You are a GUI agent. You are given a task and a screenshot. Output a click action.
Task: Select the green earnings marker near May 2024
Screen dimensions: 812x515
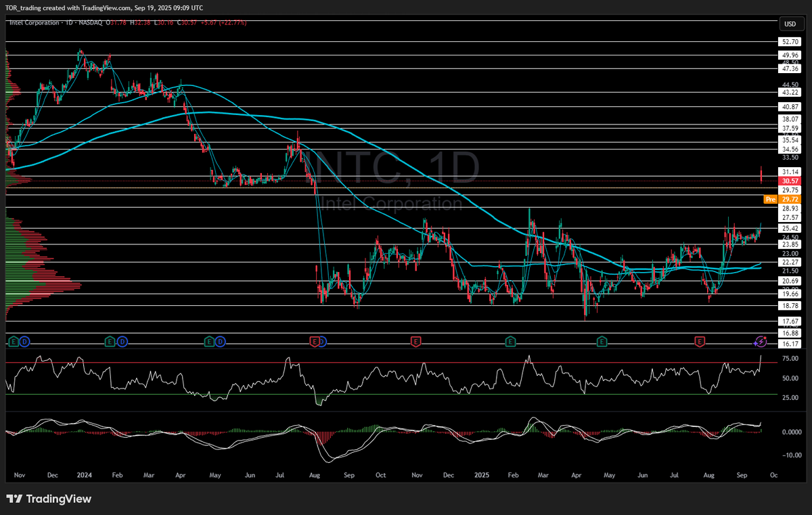[208, 342]
